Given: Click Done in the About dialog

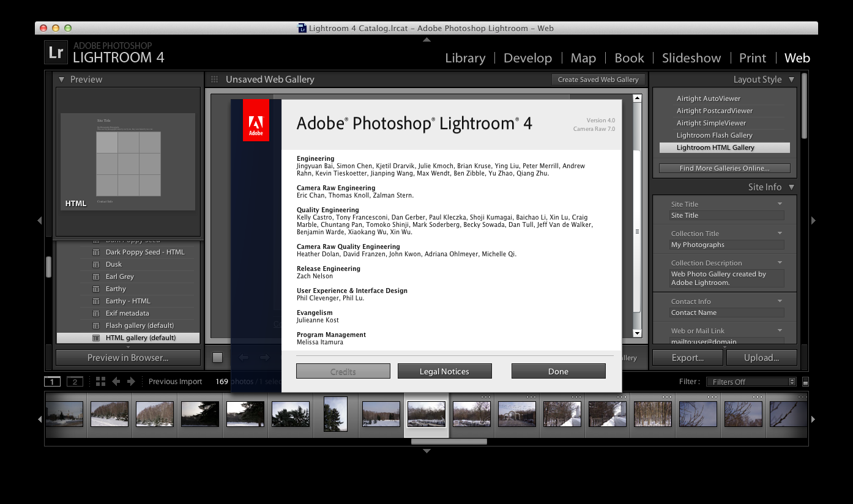Looking at the screenshot, I should pyautogui.click(x=558, y=371).
